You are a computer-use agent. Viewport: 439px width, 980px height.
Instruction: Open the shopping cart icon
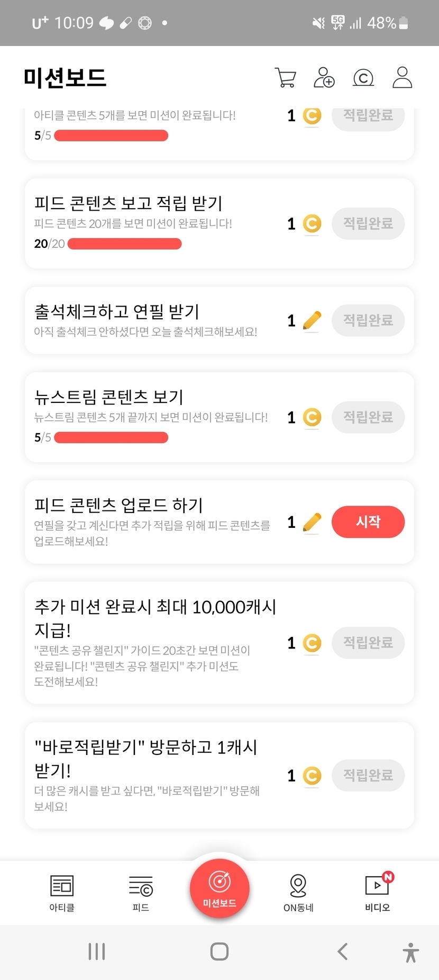(286, 78)
